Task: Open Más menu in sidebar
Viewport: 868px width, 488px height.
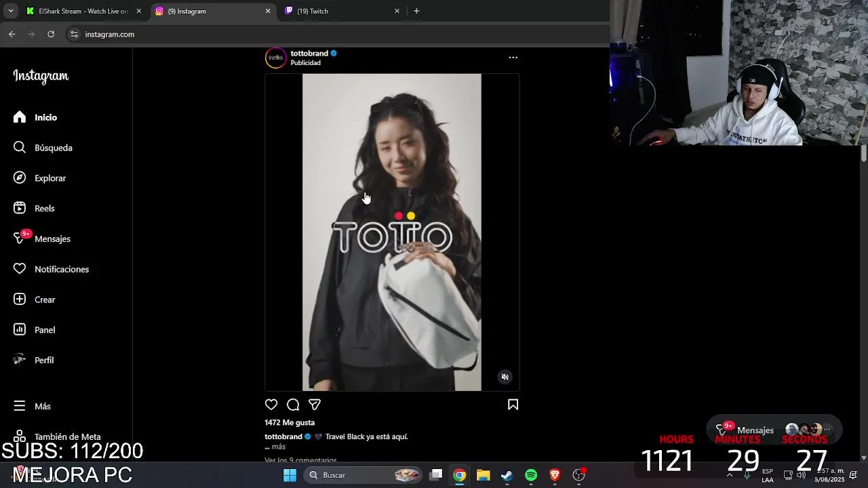Action: pyautogui.click(x=32, y=406)
